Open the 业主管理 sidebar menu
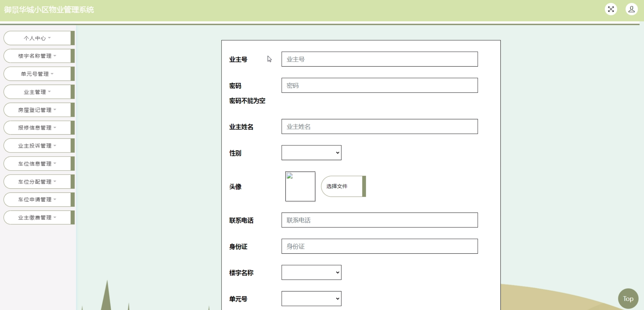This screenshot has width=644, height=310. (x=37, y=92)
